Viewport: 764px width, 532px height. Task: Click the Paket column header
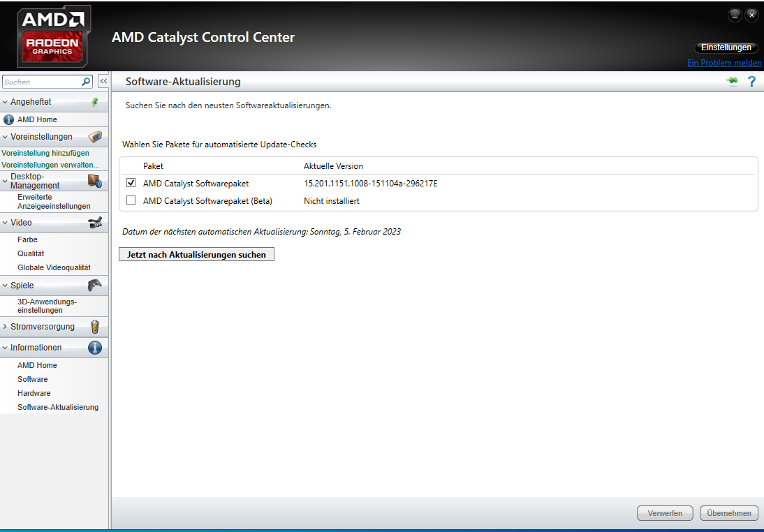tap(153, 166)
